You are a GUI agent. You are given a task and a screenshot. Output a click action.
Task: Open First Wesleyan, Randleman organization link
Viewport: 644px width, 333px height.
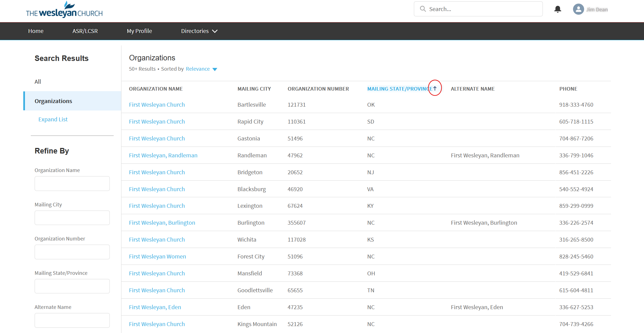pyautogui.click(x=163, y=155)
